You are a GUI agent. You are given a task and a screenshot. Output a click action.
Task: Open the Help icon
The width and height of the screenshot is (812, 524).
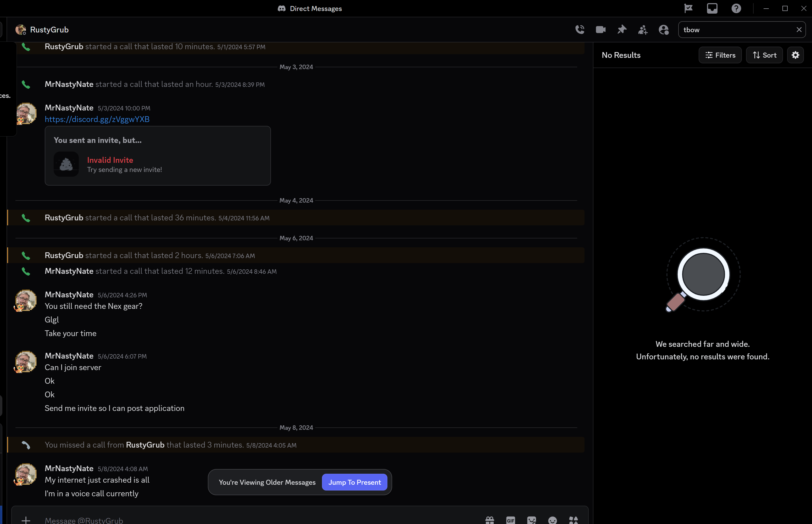tap(736, 8)
